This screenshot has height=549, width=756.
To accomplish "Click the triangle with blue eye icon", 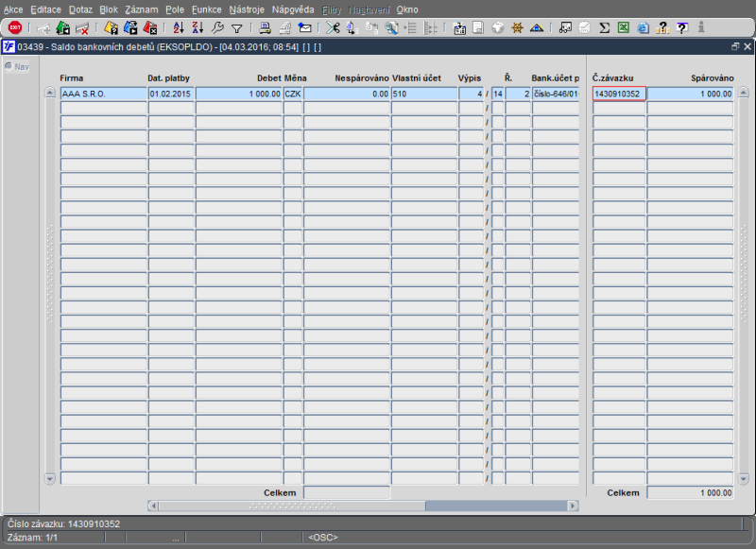I will 537,28.
